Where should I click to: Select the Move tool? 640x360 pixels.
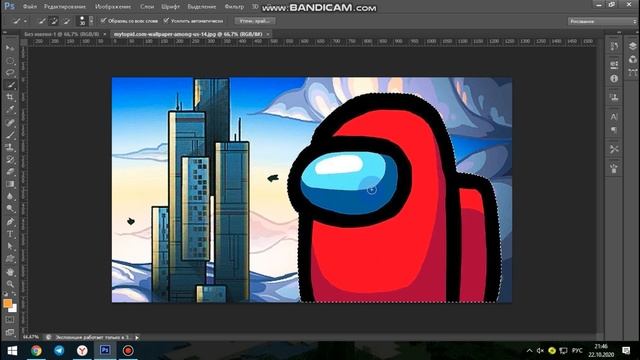pyautogui.click(x=10, y=48)
